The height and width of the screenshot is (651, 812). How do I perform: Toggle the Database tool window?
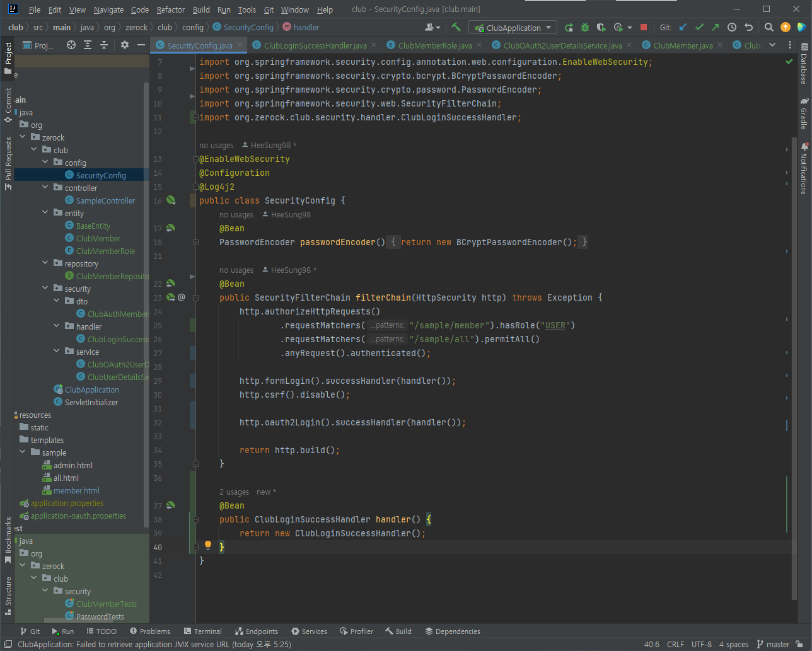tap(804, 64)
